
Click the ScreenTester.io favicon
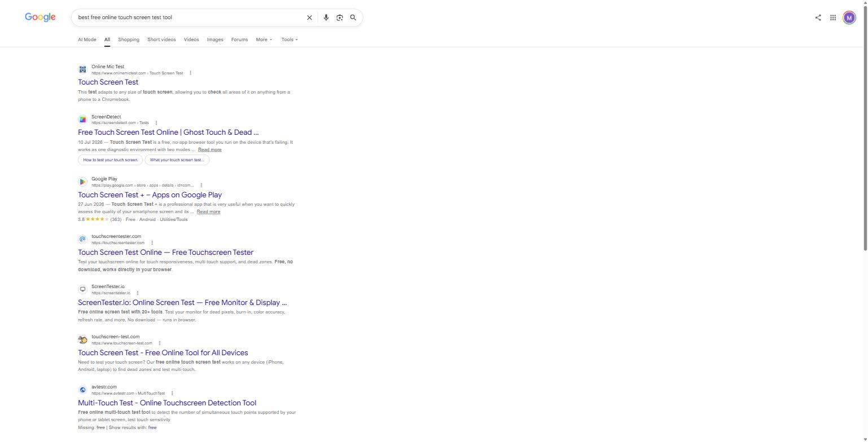pos(82,289)
